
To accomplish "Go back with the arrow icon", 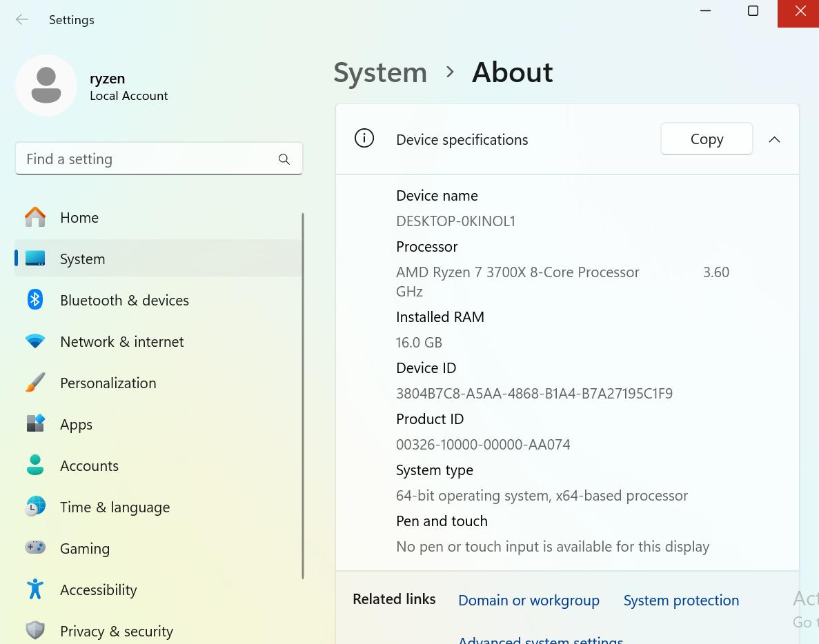I will click(22, 20).
